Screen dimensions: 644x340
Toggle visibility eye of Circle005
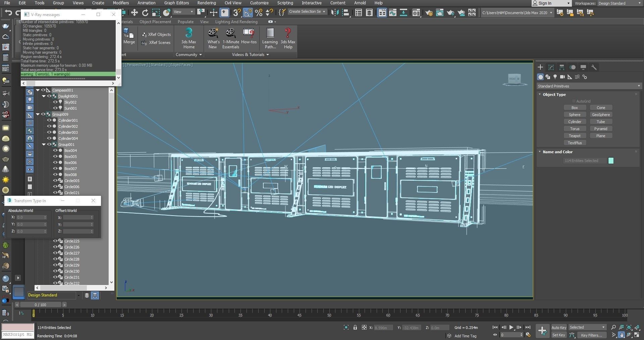(55, 181)
